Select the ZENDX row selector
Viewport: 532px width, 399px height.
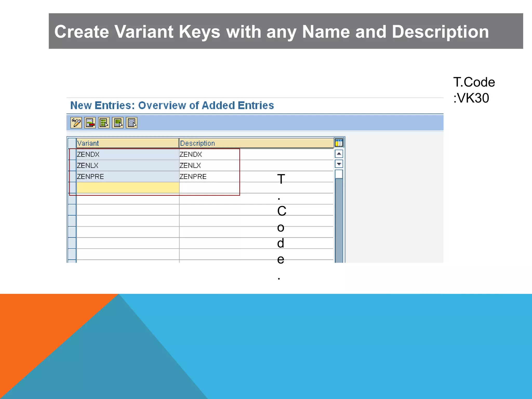(x=72, y=154)
